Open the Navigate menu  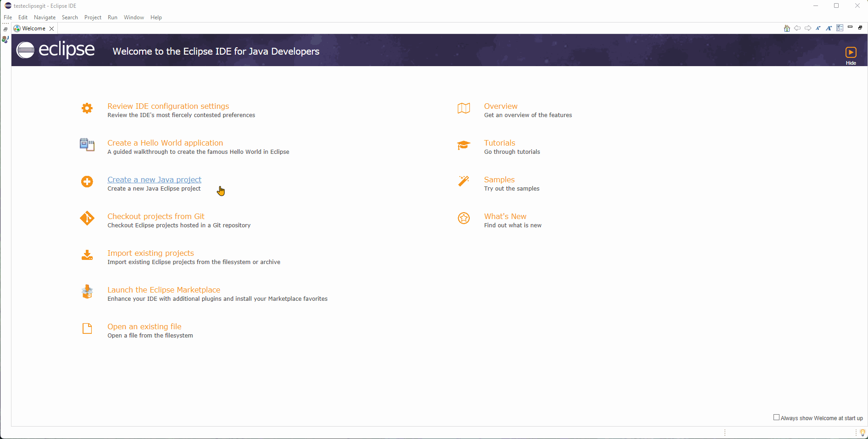coord(45,17)
